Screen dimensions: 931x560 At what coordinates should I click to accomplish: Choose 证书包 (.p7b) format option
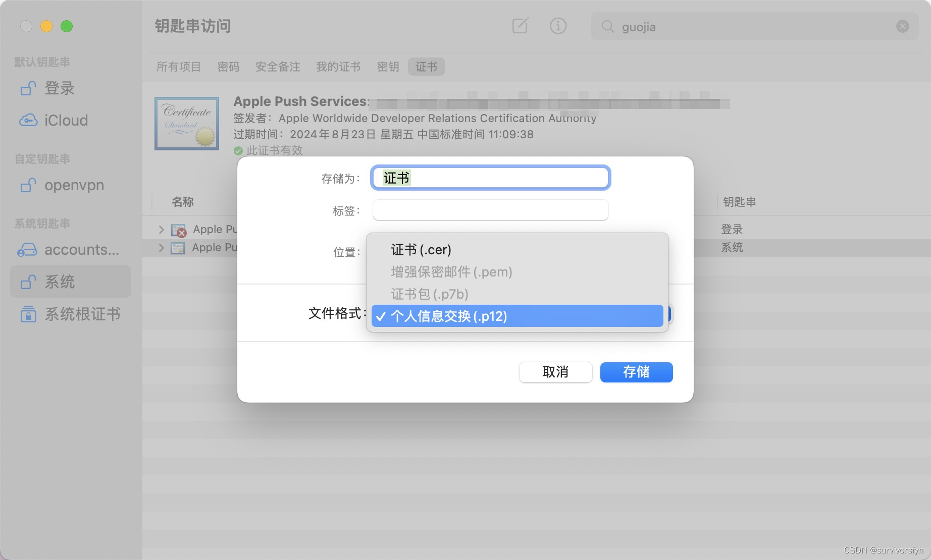[517, 294]
